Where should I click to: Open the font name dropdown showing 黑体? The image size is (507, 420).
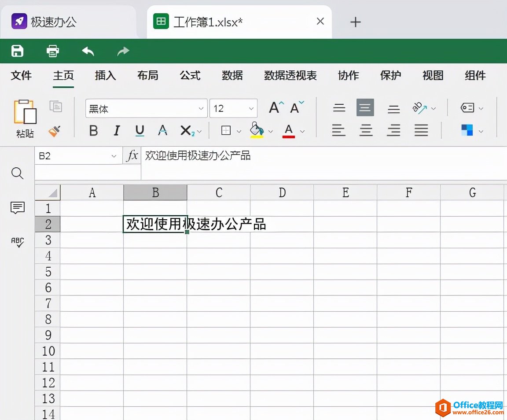145,108
